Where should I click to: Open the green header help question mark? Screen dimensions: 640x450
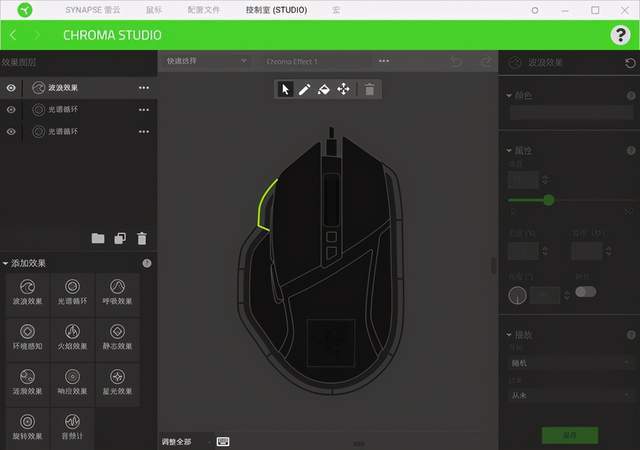click(x=620, y=35)
